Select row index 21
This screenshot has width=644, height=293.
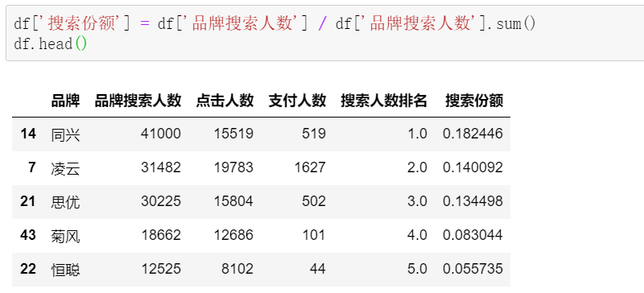pos(28,201)
